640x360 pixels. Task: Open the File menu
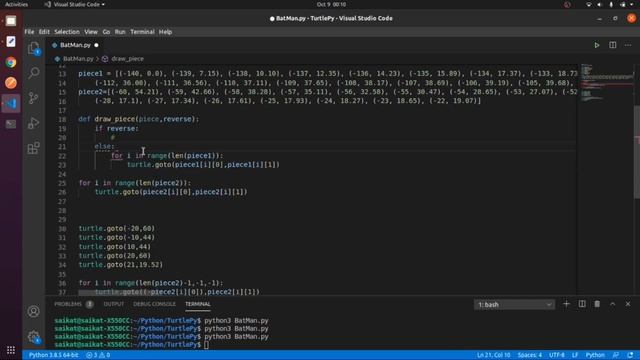[29, 32]
